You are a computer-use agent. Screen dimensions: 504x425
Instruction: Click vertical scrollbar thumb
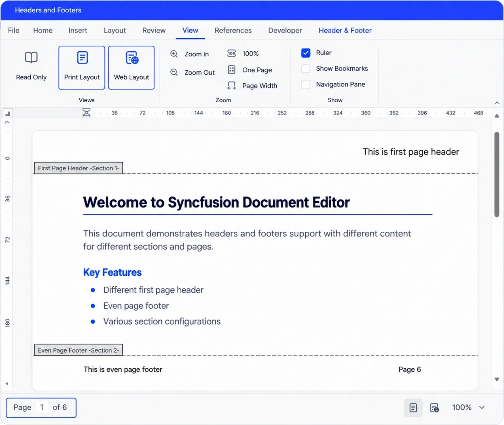(497, 174)
